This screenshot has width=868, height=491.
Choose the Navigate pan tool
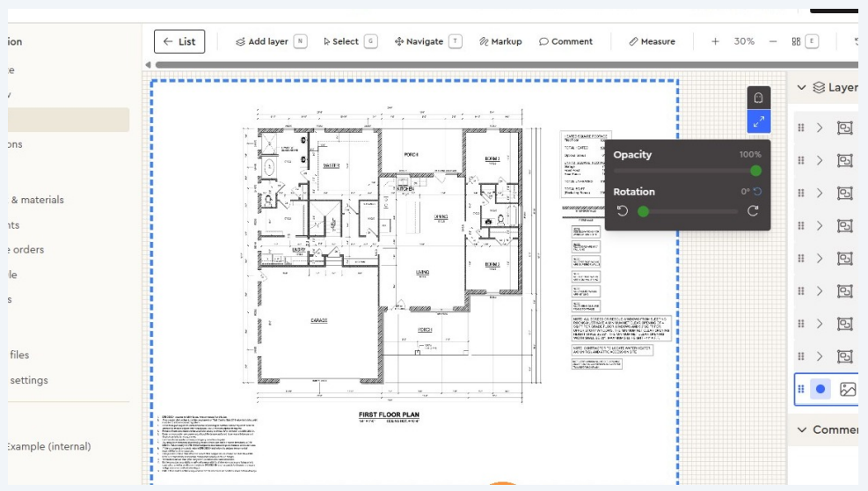point(419,41)
